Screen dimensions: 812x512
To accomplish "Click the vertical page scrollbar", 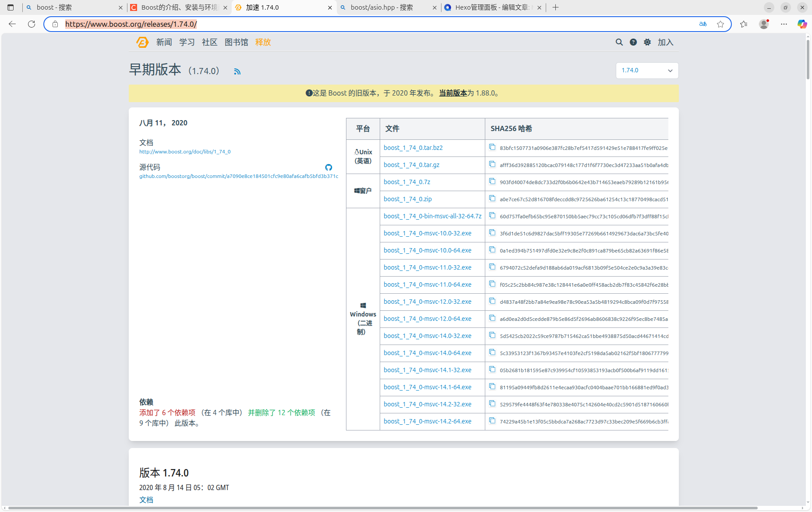I will tap(808, 59).
